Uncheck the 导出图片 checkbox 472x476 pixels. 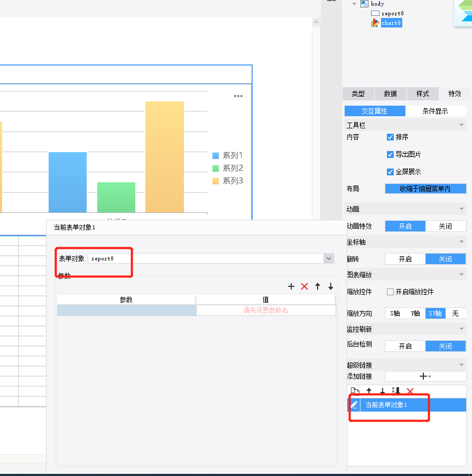390,154
